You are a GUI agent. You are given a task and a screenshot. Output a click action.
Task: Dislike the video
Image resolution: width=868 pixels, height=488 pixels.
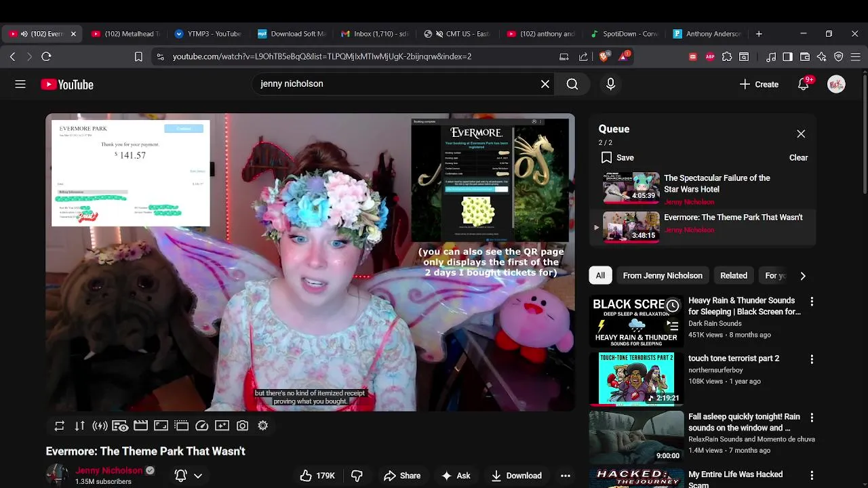pyautogui.click(x=357, y=476)
